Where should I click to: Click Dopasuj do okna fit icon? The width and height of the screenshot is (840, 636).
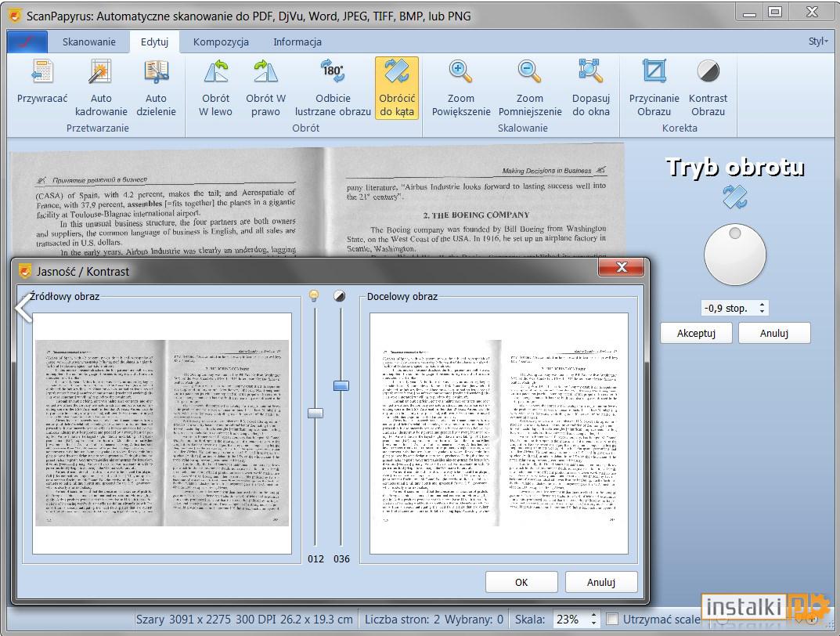click(590, 72)
